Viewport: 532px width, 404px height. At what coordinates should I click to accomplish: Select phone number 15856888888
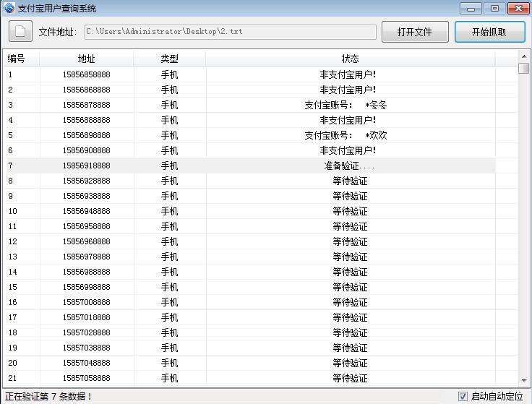86,120
